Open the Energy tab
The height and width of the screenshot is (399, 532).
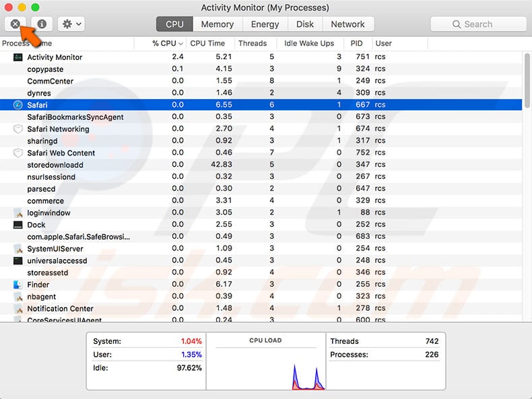click(265, 24)
